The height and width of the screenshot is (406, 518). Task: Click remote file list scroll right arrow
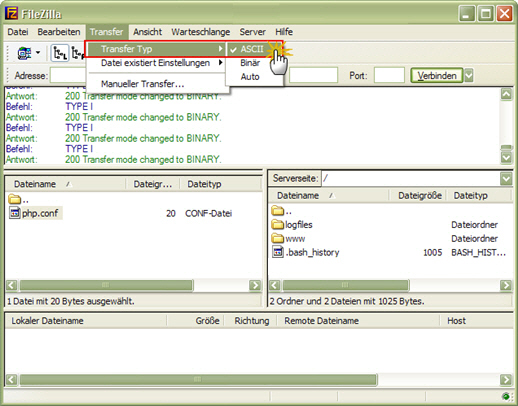[x=506, y=285]
